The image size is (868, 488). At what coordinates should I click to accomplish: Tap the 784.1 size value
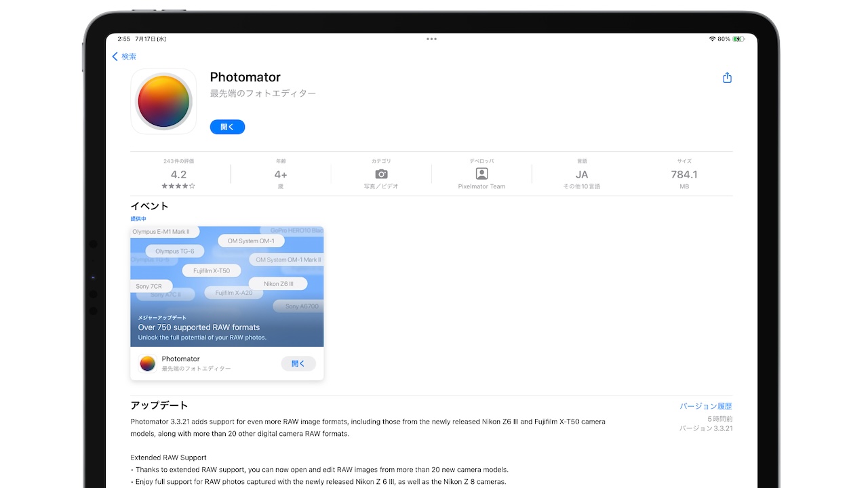[x=684, y=174]
